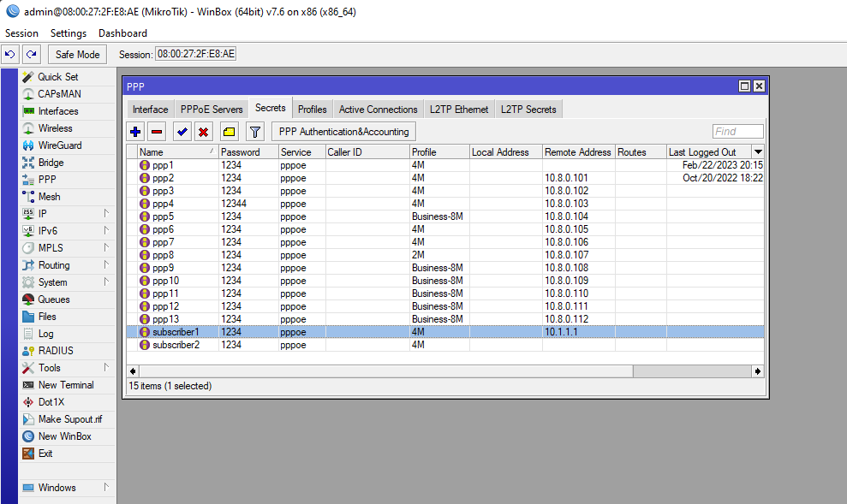Expand the IP submenu
The width and height of the screenshot is (847, 504).
(68, 214)
